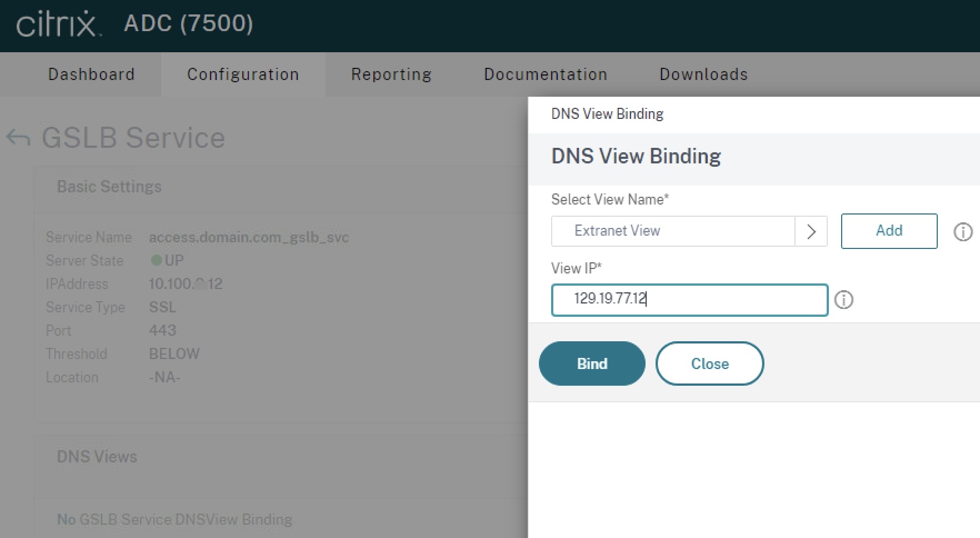
Task: Open the Downloads menu item
Action: click(703, 74)
